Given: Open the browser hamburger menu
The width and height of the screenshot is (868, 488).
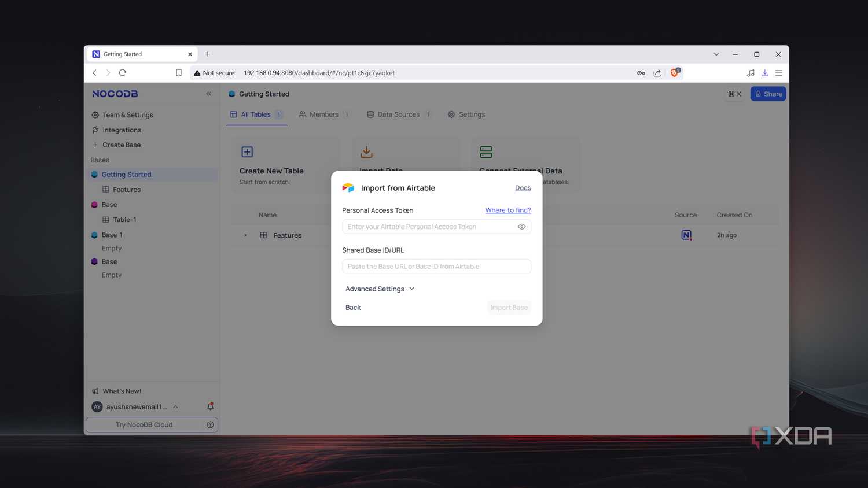Looking at the screenshot, I should pos(779,73).
